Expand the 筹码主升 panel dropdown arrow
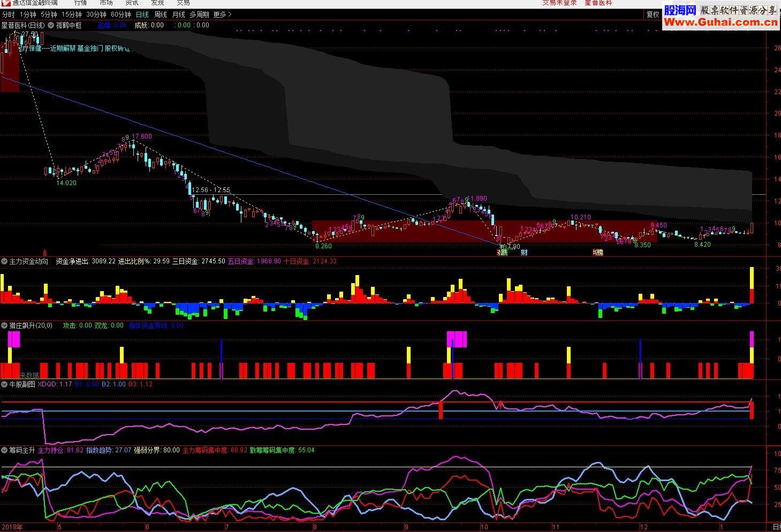 coord(4,450)
